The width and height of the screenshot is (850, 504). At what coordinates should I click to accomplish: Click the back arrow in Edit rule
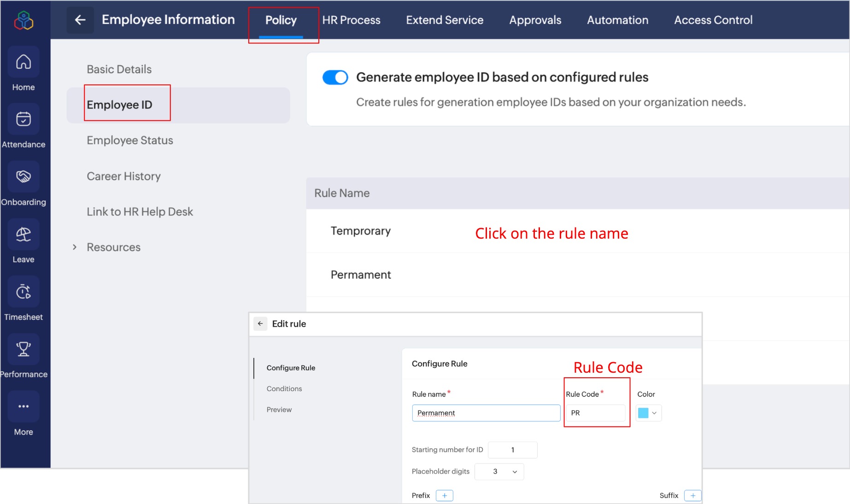click(x=260, y=324)
